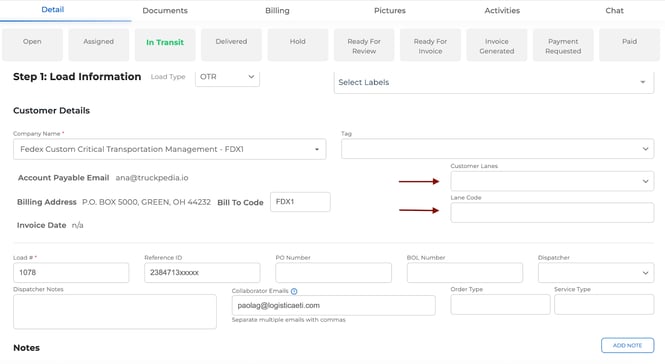
Task: Click the Dispatcher Notes text area
Action: pos(115,312)
